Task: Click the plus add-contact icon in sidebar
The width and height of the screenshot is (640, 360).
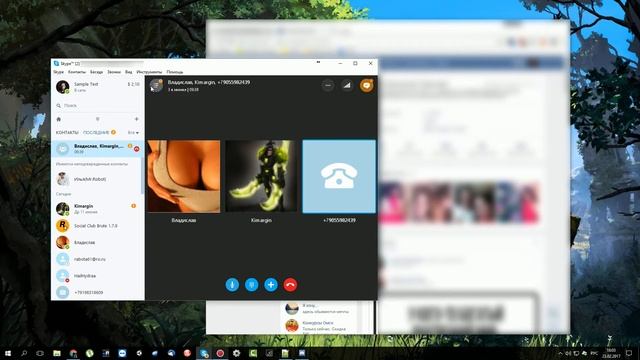Action: point(136,119)
